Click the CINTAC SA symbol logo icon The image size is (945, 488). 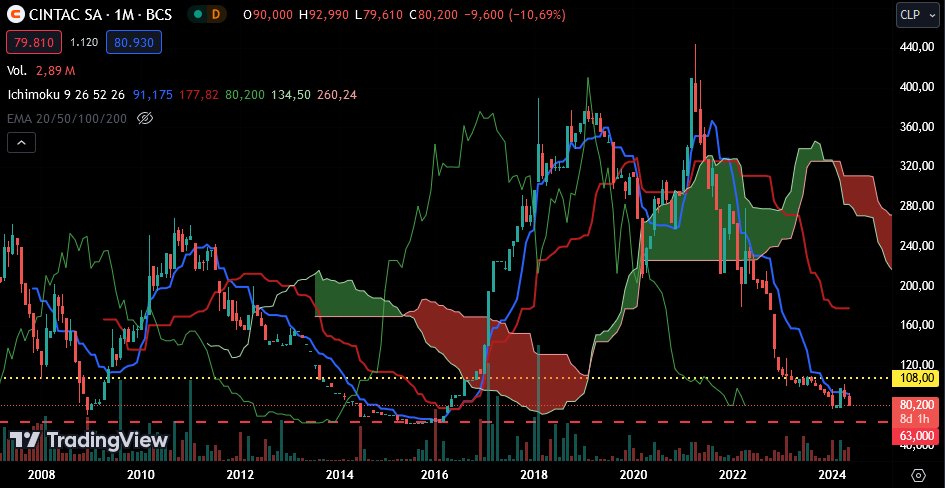point(18,14)
